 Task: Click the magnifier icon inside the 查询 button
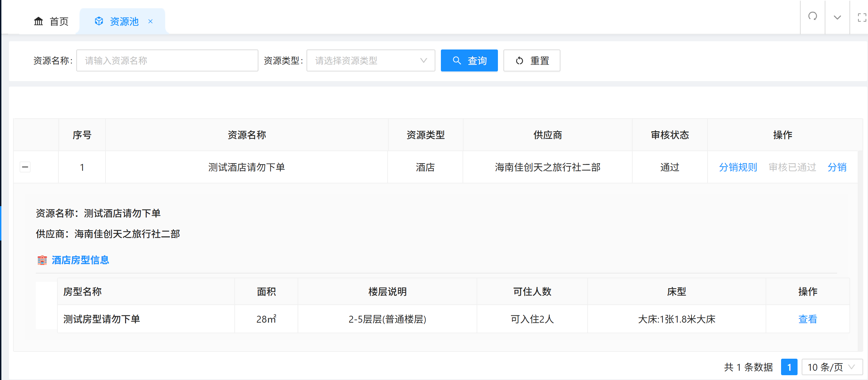tap(457, 60)
